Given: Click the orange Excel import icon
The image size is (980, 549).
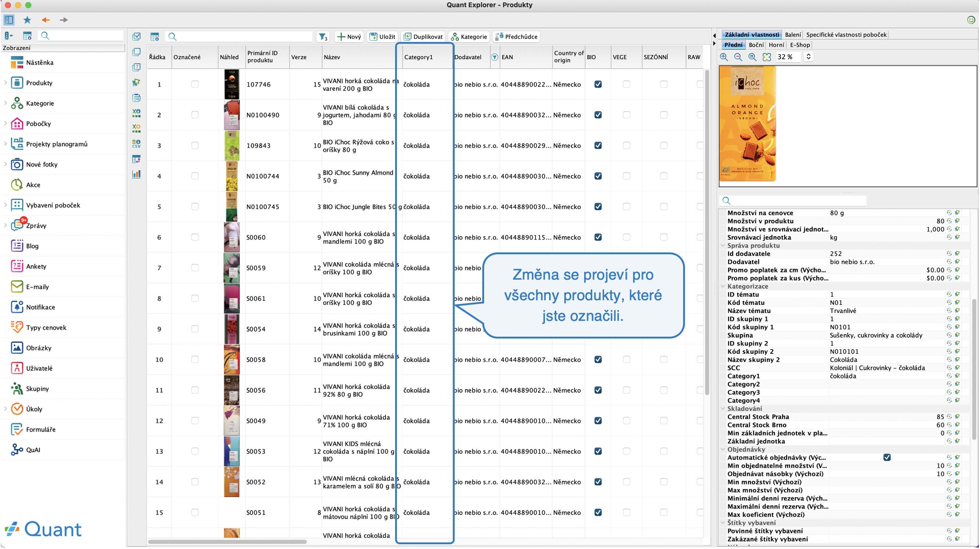Looking at the screenshot, I should [136, 128].
